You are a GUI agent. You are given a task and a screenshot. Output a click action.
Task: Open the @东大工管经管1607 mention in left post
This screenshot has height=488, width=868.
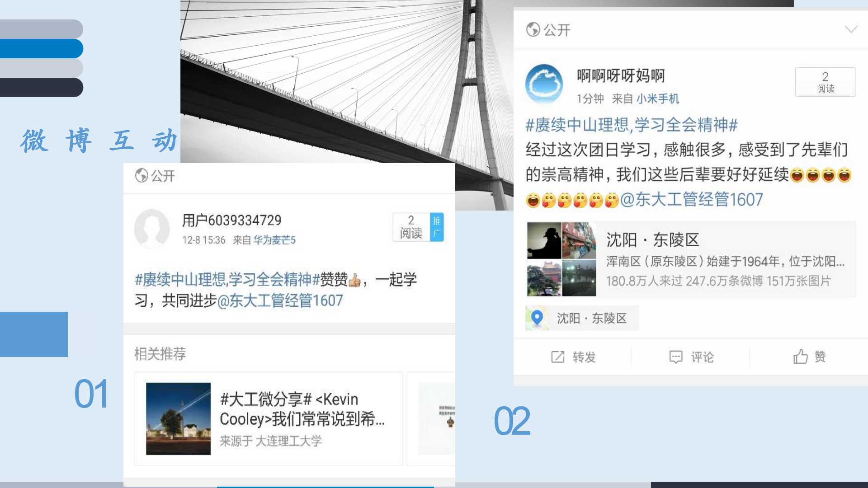(x=280, y=301)
